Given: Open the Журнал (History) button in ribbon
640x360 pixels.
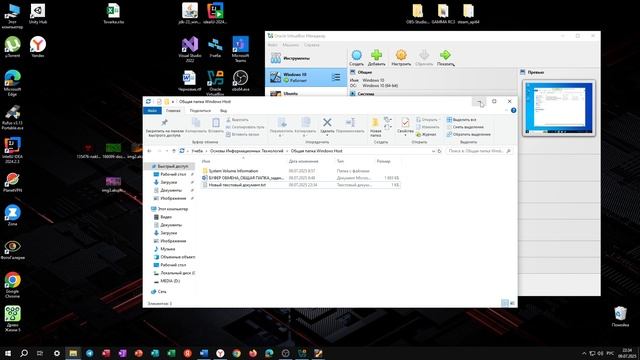Looking at the screenshot, I should 426,134.
